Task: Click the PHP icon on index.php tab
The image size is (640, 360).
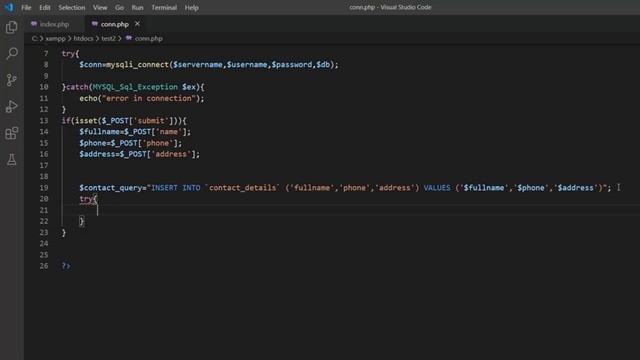Action: point(34,24)
